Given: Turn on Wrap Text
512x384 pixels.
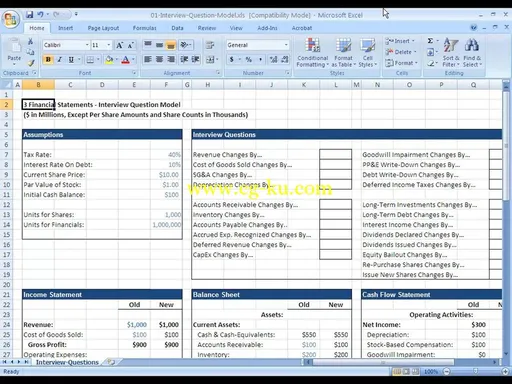Looking at the screenshot, I should pyautogui.click(x=210, y=45).
